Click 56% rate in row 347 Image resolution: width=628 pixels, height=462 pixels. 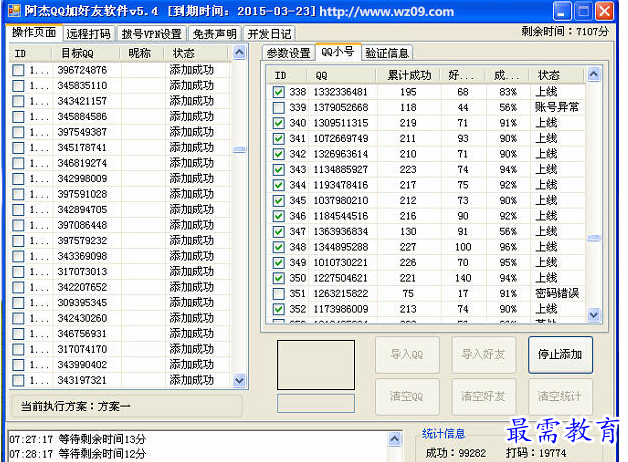pyautogui.click(x=508, y=232)
